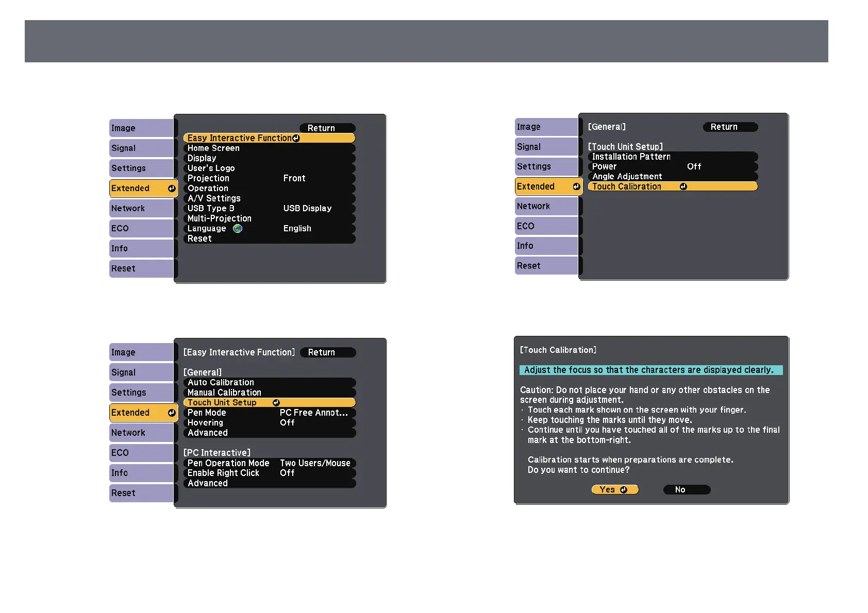Open Multi-Projection menu item
868x613 pixels.
click(x=270, y=218)
